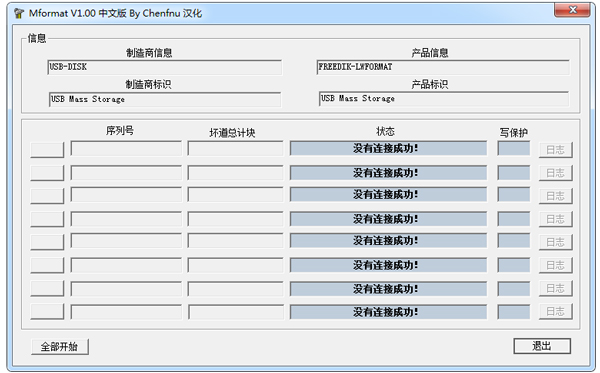Click the fifth row's 没有连接成功! status bar
Screen dimensions: 600x373
pyautogui.click(x=388, y=241)
